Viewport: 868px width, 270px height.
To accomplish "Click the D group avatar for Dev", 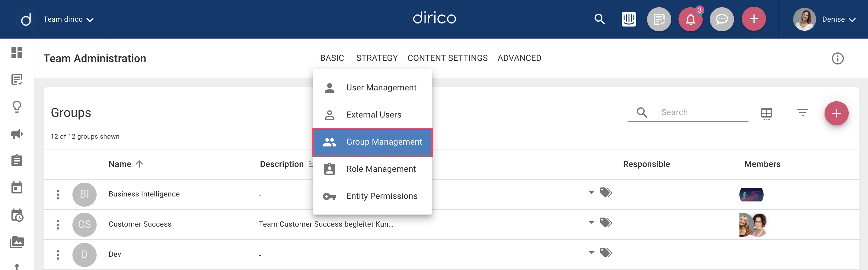I will (84, 255).
